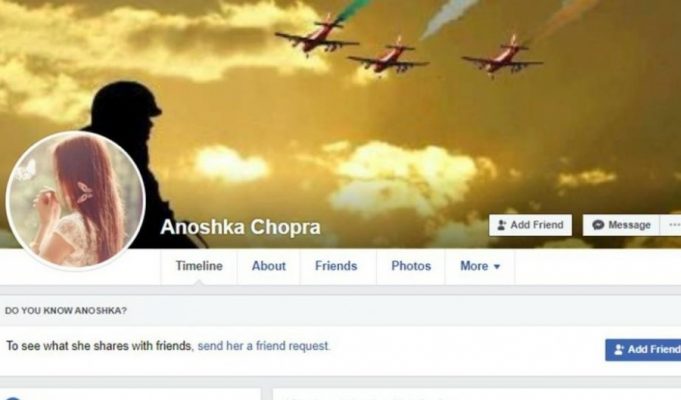The height and width of the screenshot is (400, 681).
Task: Click the white Add Friend button on cover
Action: [530, 225]
